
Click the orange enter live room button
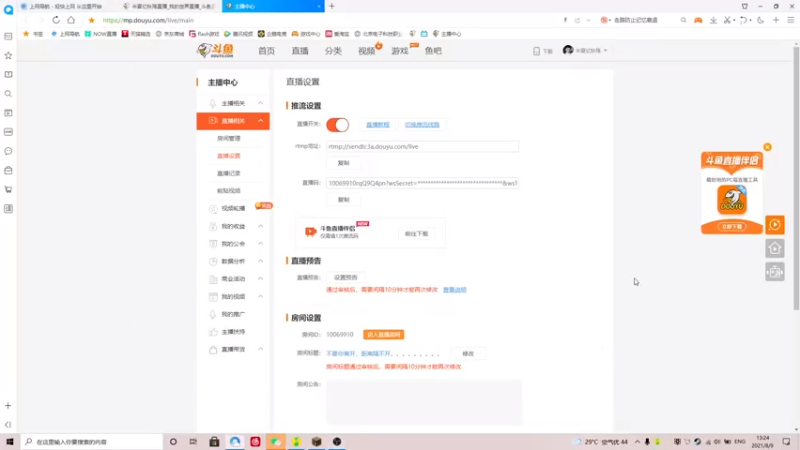384,335
